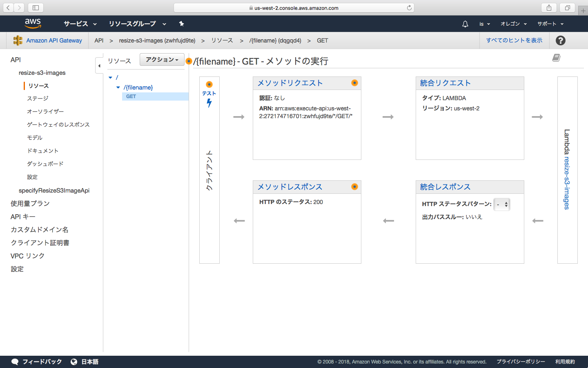The width and height of the screenshot is (588, 368).
Task: Click orange hint dot beside method title
Action: pyautogui.click(x=189, y=61)
